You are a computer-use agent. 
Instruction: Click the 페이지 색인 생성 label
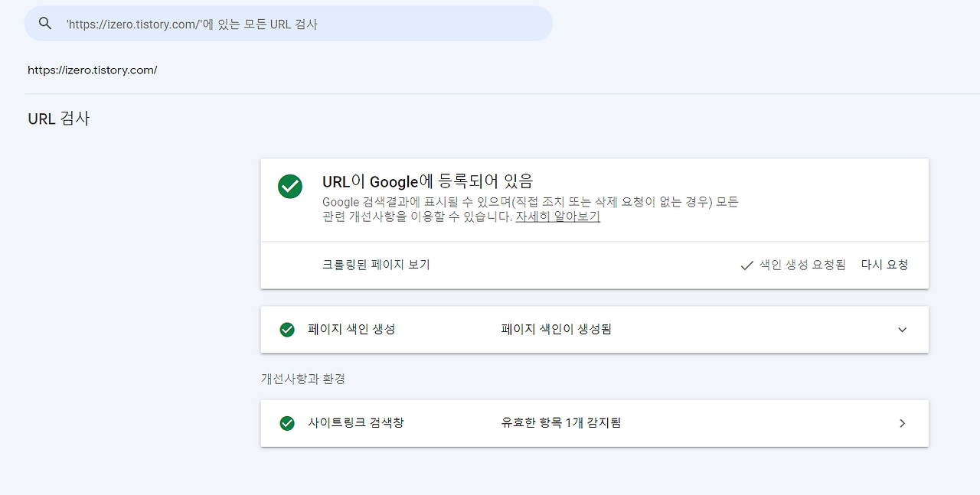tap(351, 330)
